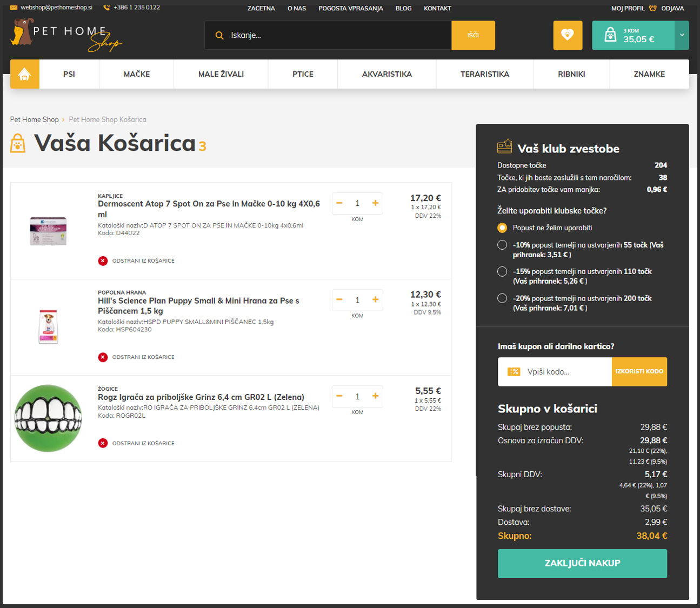Click the ZAKLJUČI NAKUP checkout button
Image resolution: width=700 pixels, height=608 pixels.
[582, 563]
